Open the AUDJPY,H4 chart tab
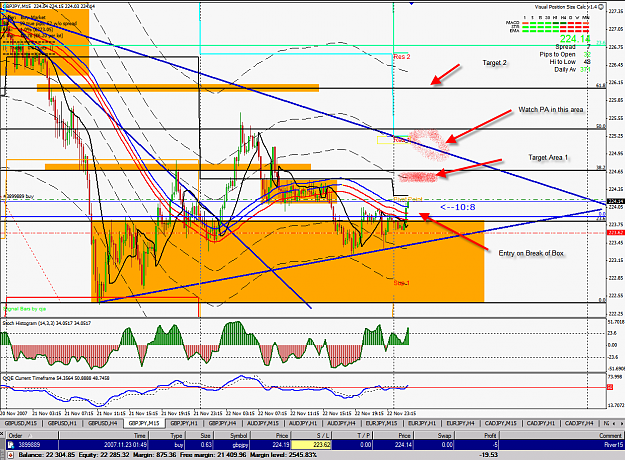 [x=341, y=423]
